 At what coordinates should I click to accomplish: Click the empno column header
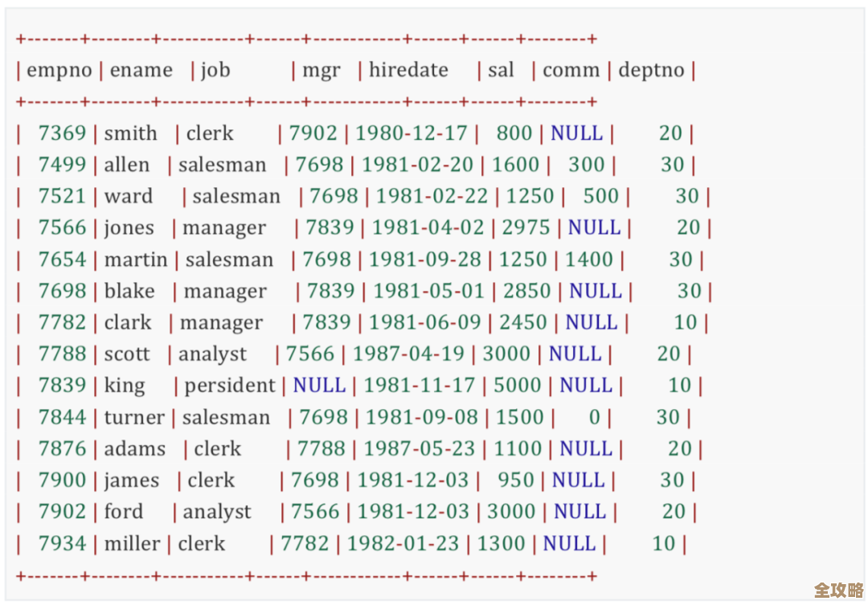click(59, 71)
